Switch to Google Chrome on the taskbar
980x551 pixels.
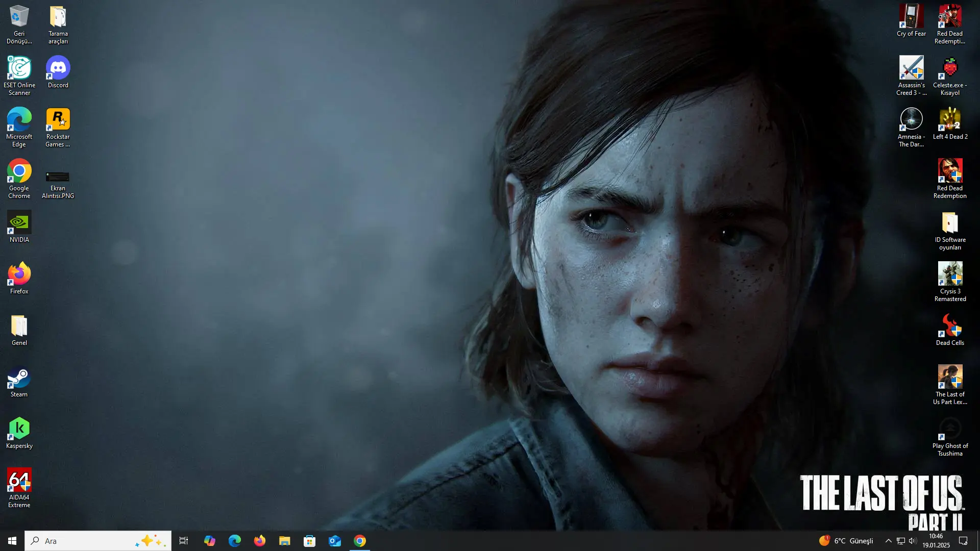[360, 541]
